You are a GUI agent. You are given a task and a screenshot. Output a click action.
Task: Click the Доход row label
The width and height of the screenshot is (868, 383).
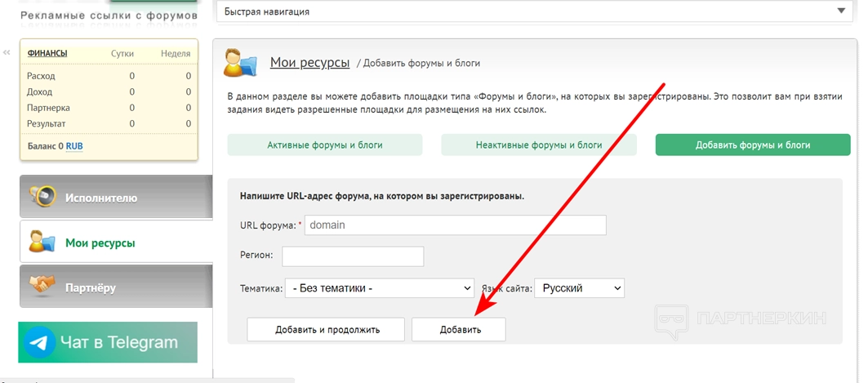coord(39,92)
